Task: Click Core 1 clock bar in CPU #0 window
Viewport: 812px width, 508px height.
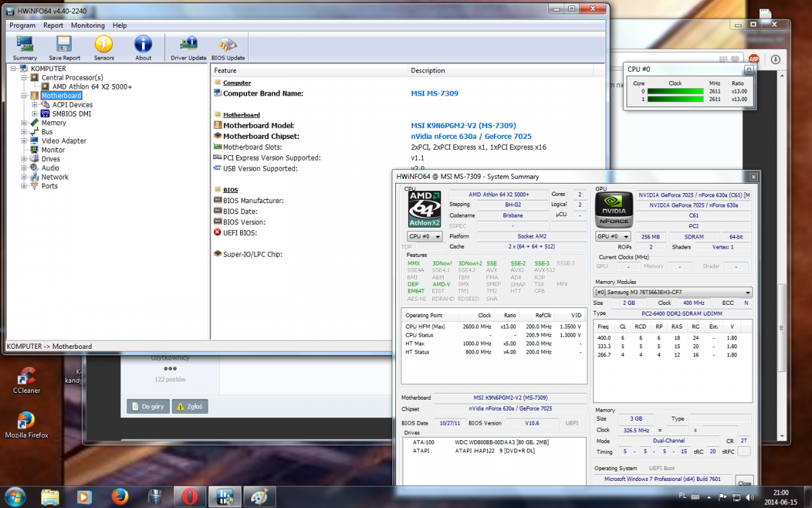Action: pyautogui.click(x=675, y=99)
